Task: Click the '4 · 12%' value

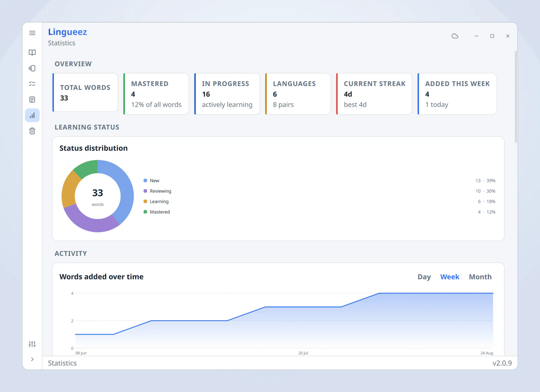Action: [487, 212]
